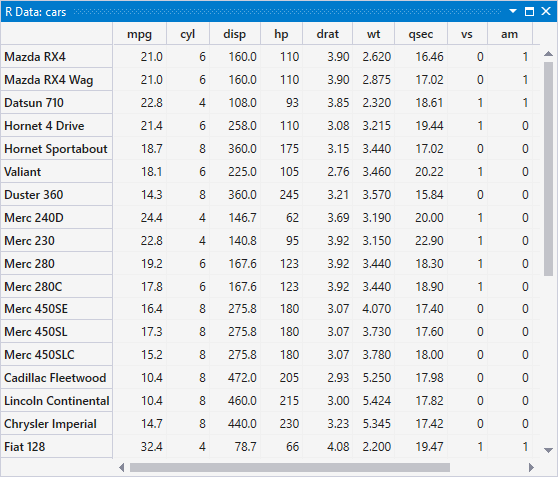The image size is (558, 477).
Task: Select the Merc 240D row header
Action: pos(57,217)
